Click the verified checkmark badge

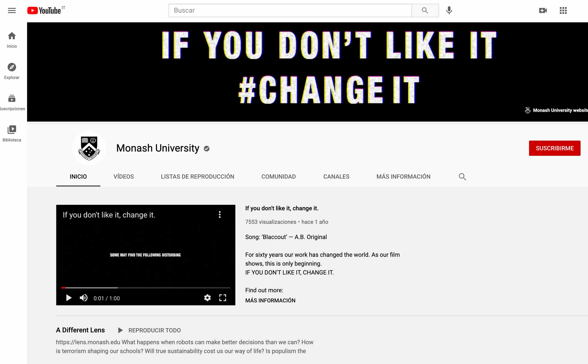click(x=207, y=149)
